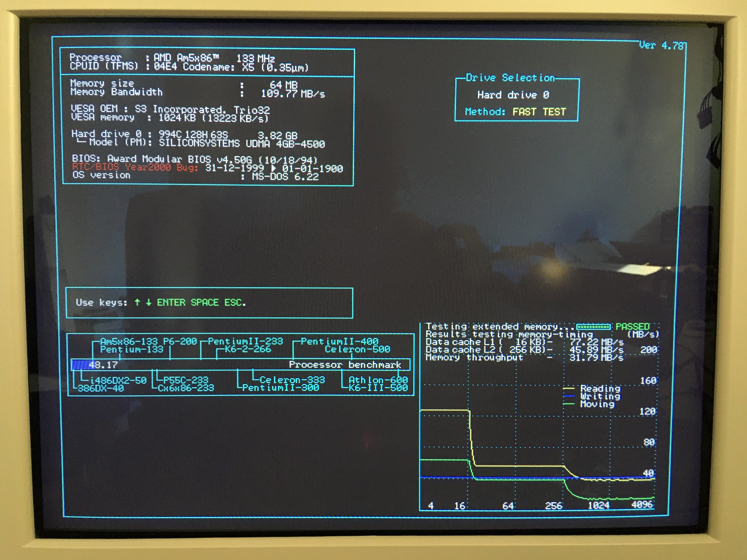Viewport: 747px width, 560px height.
Task: Click the blue Writing legend line
Action: pos(569,396)
